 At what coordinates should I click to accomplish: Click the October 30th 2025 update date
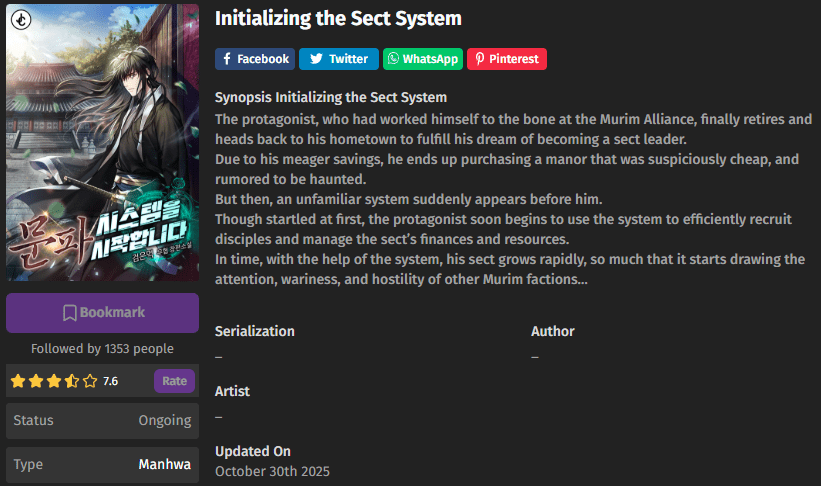coord(272,471)
